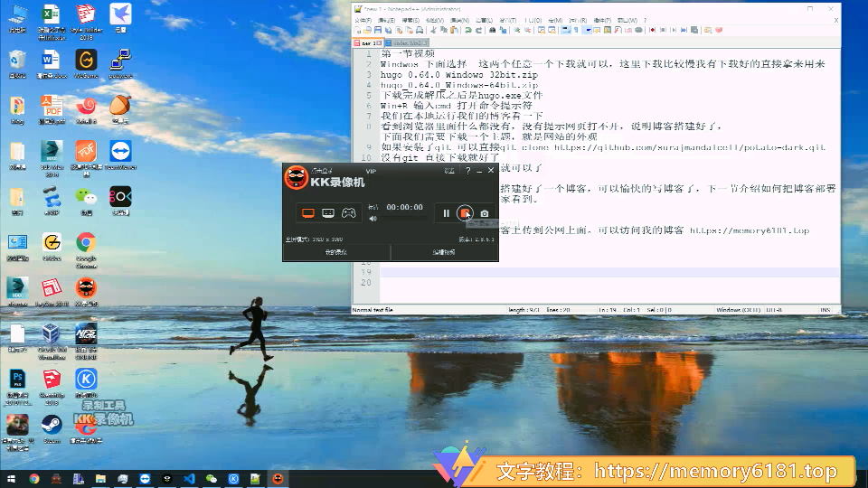The image size is (868, 488).
Task: Click the Undo icon in Notepad++ toolbar
Action: tap(468, 31)
